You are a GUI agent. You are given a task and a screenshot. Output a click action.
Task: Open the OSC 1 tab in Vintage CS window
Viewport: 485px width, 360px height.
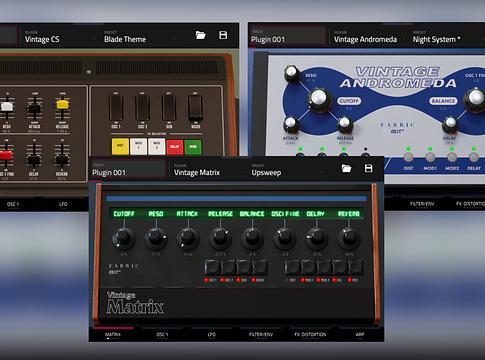[x=13, y=204]
